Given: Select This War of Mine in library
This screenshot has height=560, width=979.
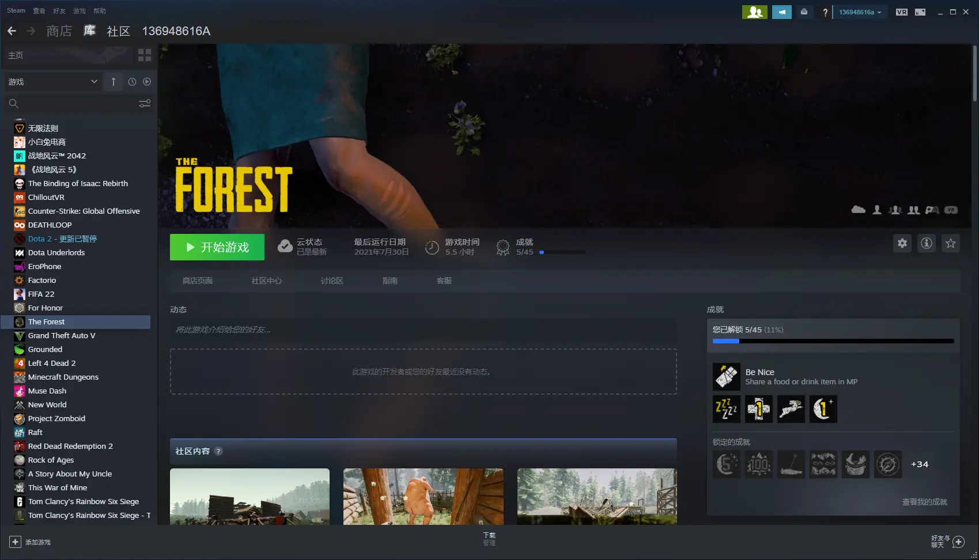Looking at the screenshot, I should click(x=75, y=488).
